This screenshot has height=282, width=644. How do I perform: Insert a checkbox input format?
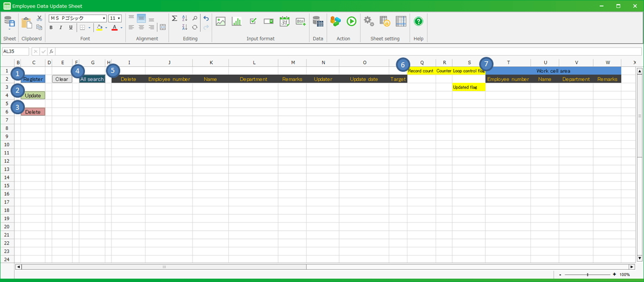pyautogui.click(x=253, y=21)
